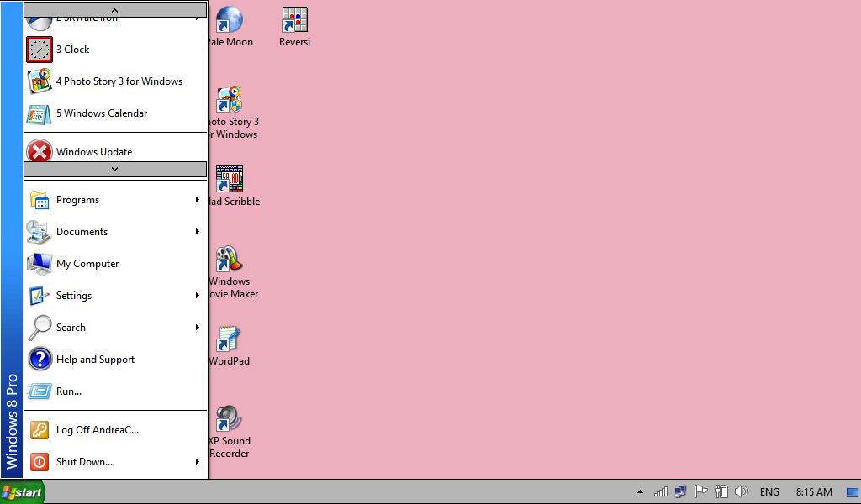Start Windows Movie Maker from its desktop icon

(x=229, y=259)
